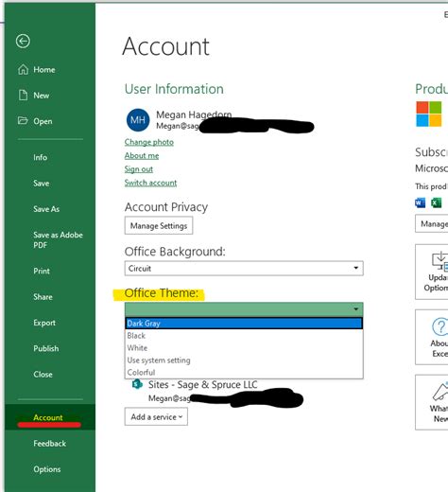448x492 pixels.
Task: Open What's New button
Action: point(432,402)
